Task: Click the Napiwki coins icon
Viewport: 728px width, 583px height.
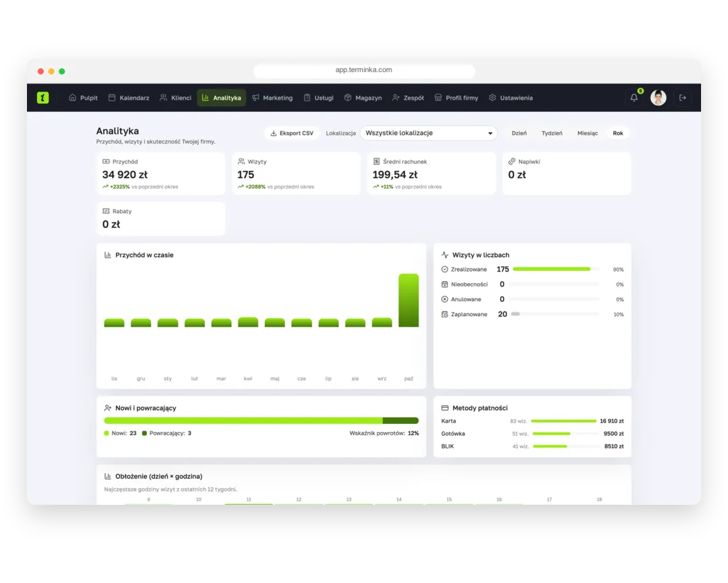Action: point(512,162)
